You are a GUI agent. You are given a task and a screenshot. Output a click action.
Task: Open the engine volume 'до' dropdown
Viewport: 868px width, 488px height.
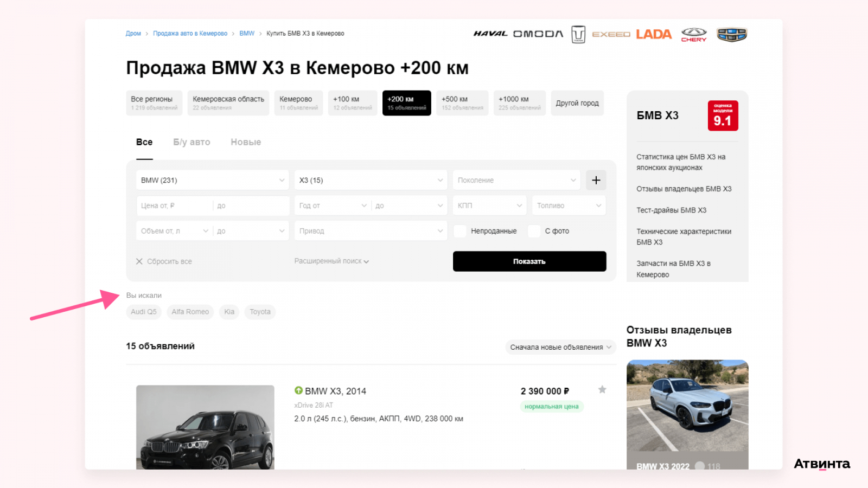pyautogui.click(x=251, y=231)
